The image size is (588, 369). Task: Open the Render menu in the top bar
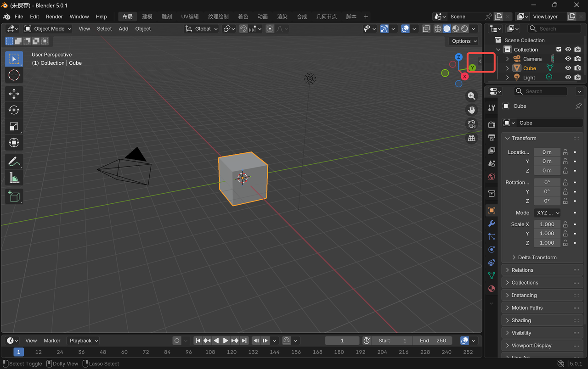[x=54, y=17]
